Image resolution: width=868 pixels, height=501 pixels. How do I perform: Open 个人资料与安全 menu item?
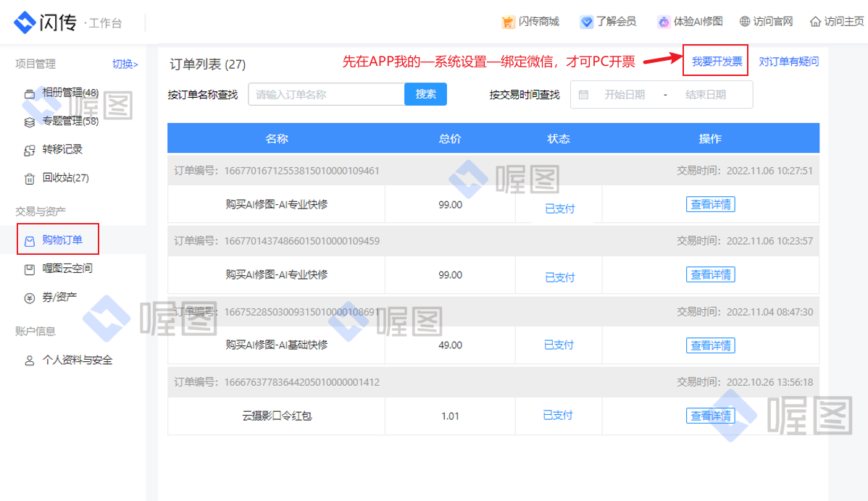(77, 360)
